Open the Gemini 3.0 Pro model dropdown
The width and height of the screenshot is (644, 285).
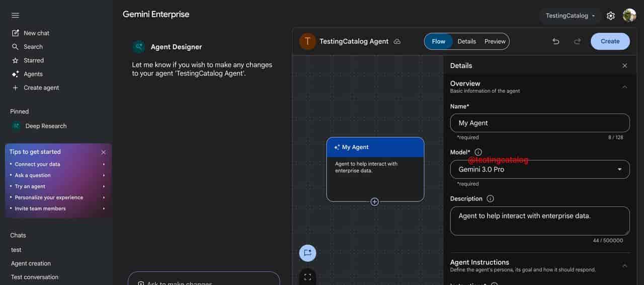pyautogui.click(x=540, y=169)
